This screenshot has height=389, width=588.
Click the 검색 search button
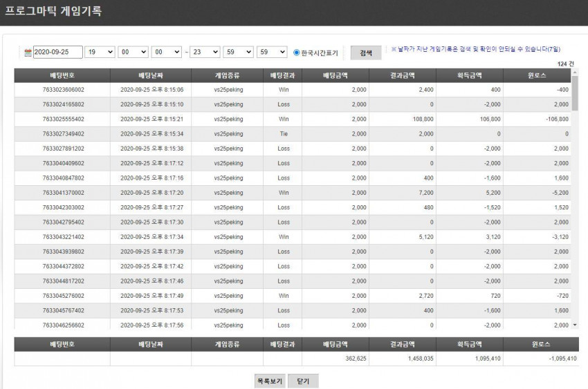366,53
